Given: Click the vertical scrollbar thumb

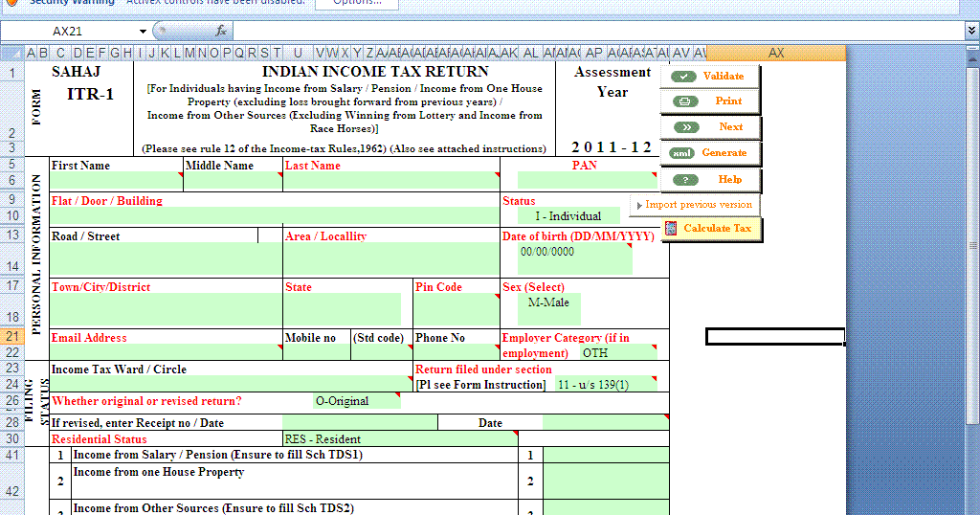Looking at the screenshot, I should point(973,245).
